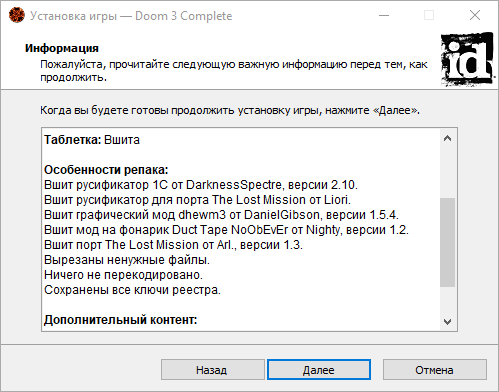Click the Duct Tape NoObEvEr line

click(226, 230)
